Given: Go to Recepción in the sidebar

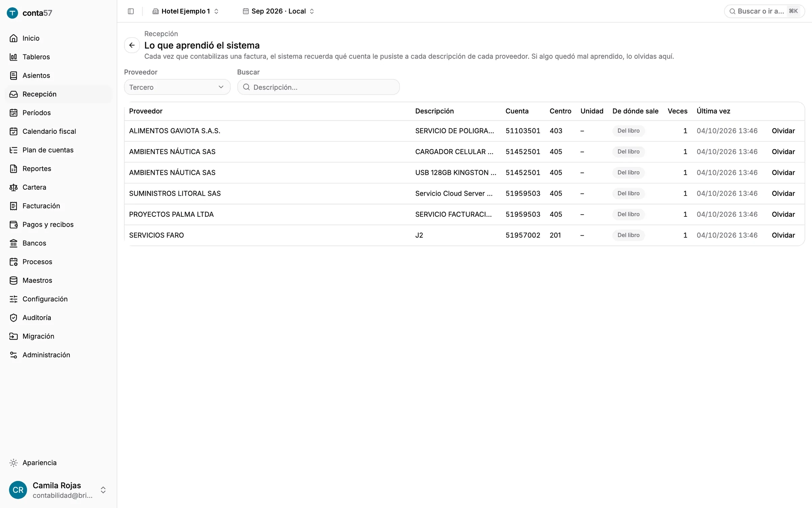Looking at the screenshot, I should tap(58, 94).
